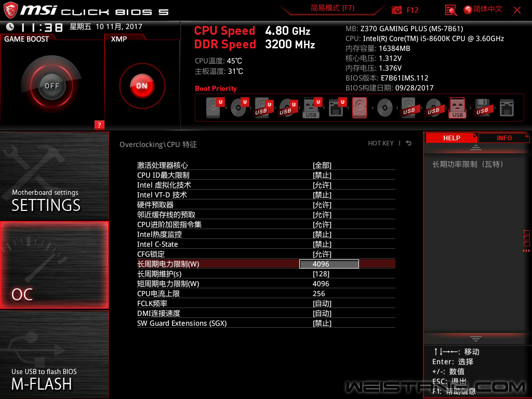Change CFG锁定 setting

coord(266,254)
